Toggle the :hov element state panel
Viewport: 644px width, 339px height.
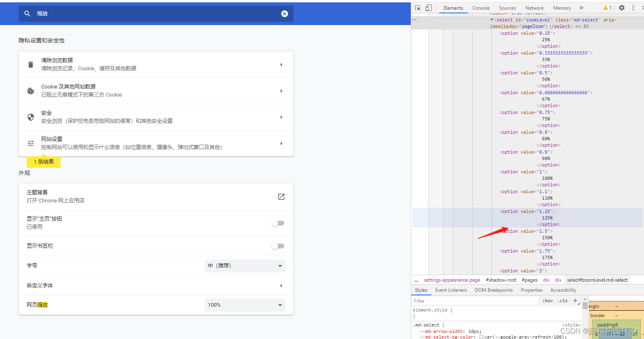(x=548, y=301)
